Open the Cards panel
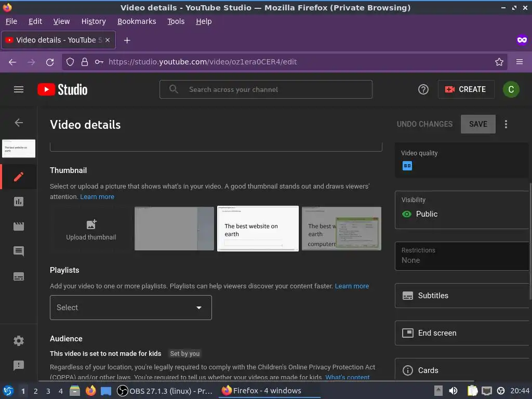Screen dimensions: 532x399 click(x=462, y=369)
